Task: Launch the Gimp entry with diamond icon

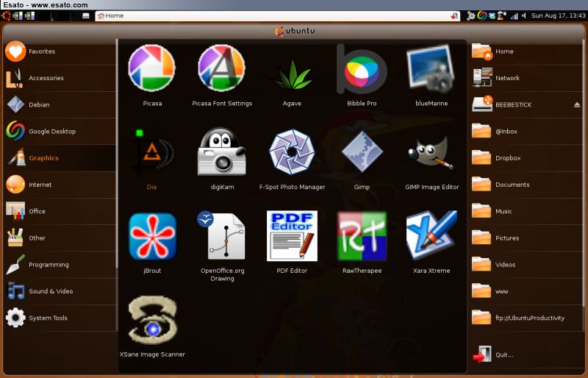Action: point(362,159)
